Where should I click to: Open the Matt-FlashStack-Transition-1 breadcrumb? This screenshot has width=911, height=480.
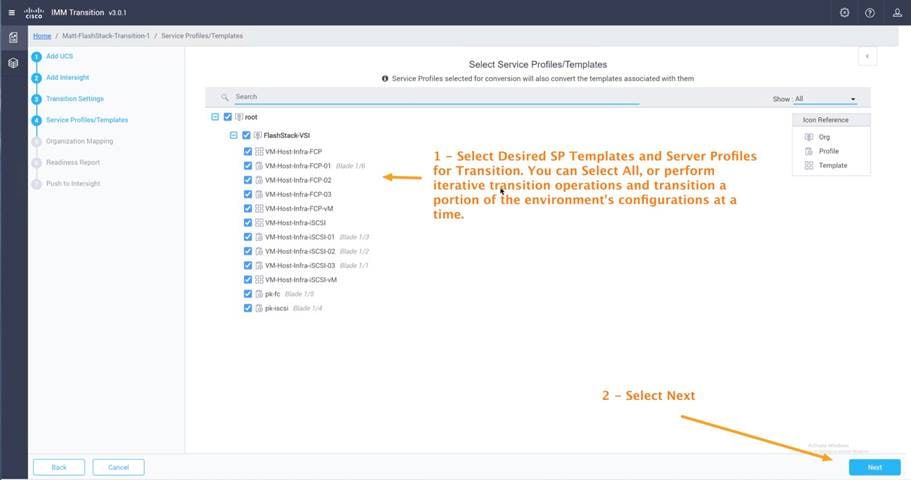pyautogui.click(x=106, y=36)
